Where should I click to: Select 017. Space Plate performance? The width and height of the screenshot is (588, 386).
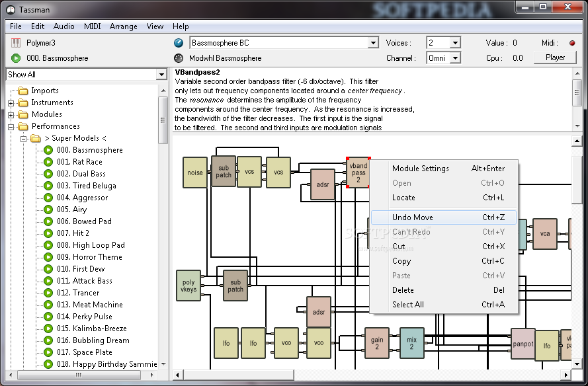(x=85, y=352)
